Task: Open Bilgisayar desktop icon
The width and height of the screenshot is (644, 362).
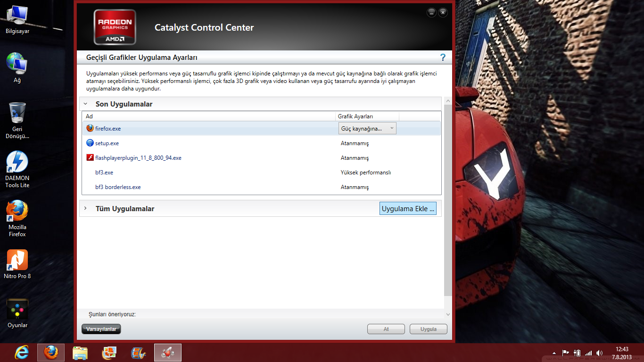Action: coord(17,20)
